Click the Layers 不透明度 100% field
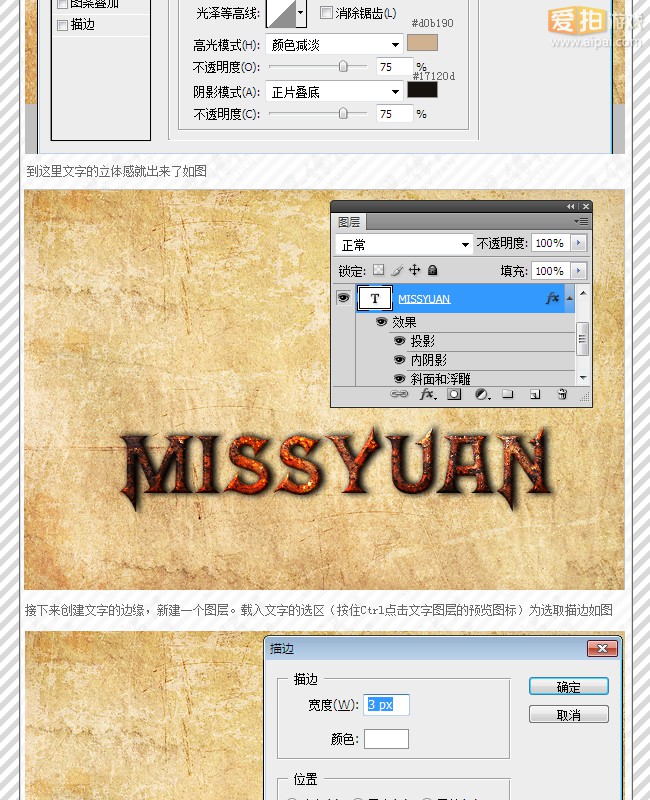This screenshot has width=650, height=800. click(x=551, y=243)
